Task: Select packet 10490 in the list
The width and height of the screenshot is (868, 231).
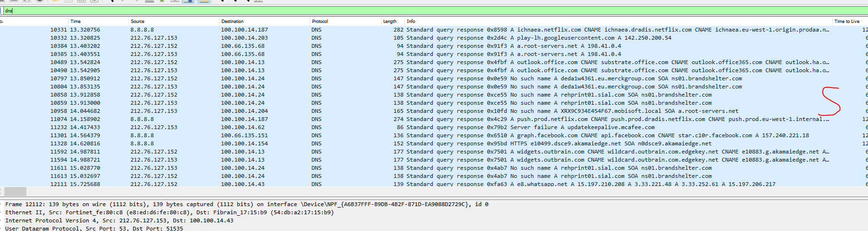Action: tap(434, 70)
